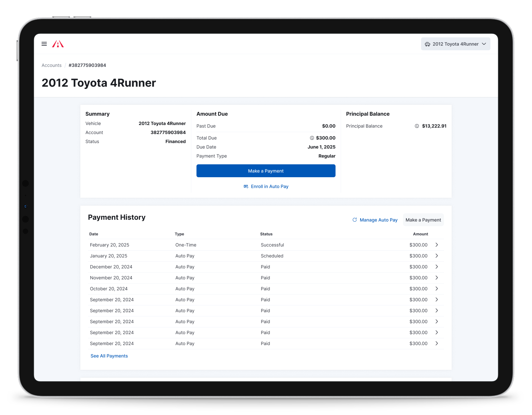The image size is (532, 415).
Task: Click the info icon beside the Principal Balance amount
Action: (x=416, y=126)
